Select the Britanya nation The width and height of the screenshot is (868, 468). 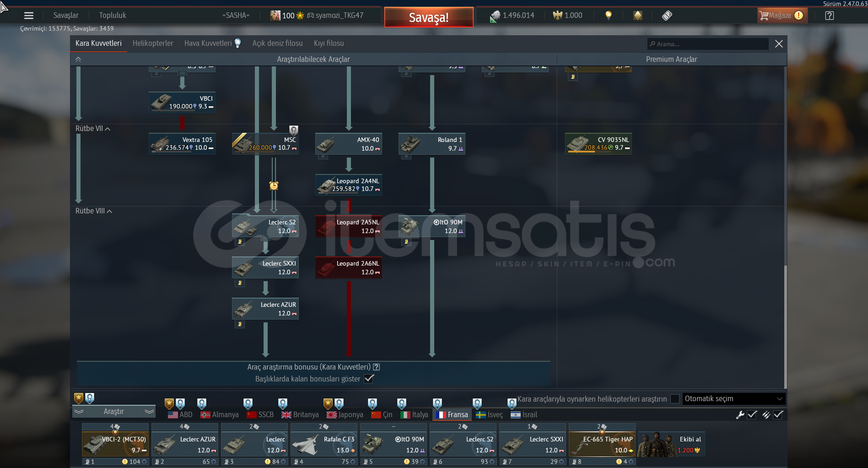[x=300, y=415]
